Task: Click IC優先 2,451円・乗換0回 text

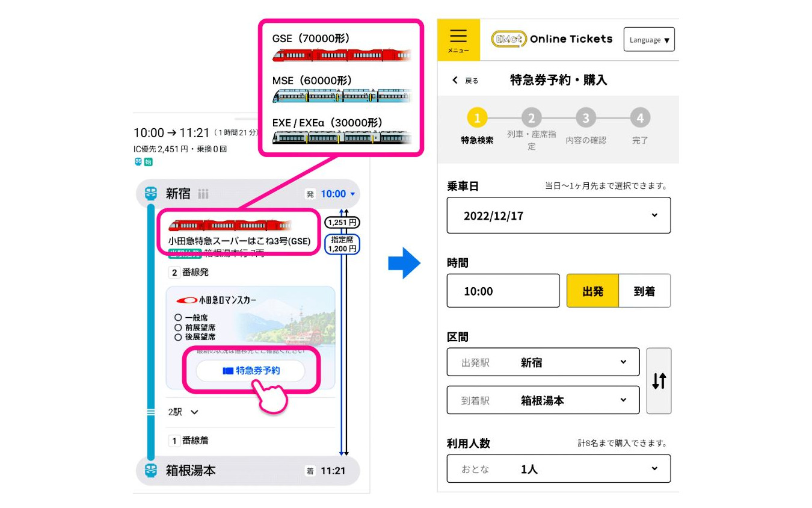Action: pos(180,149)
